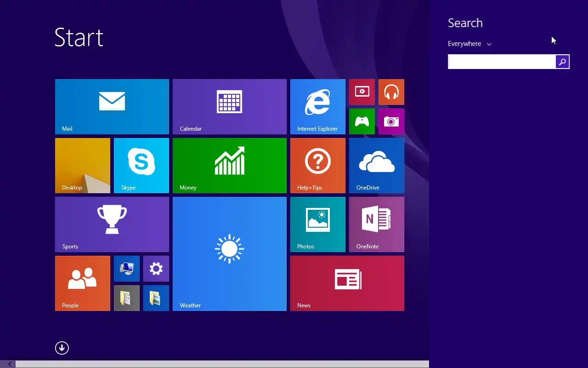Open the Weather tile

[x=230, y=254]
